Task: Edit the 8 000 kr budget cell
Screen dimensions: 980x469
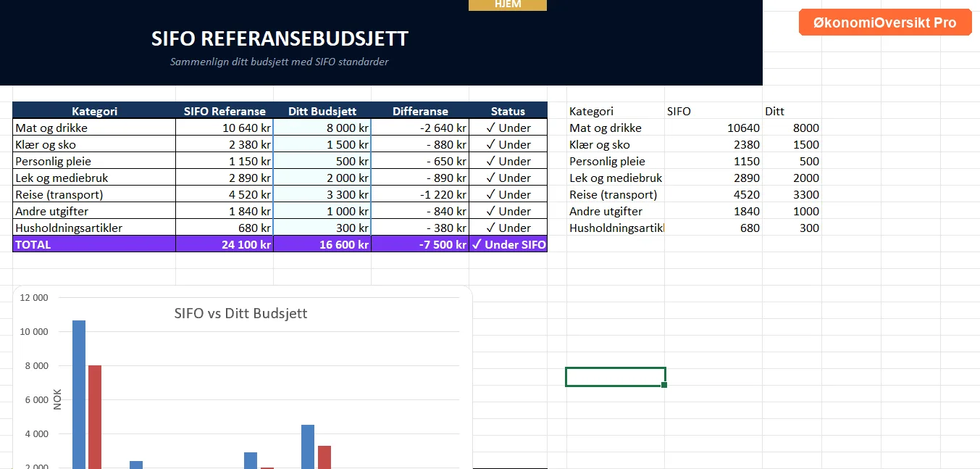Action: pos(322,128)
